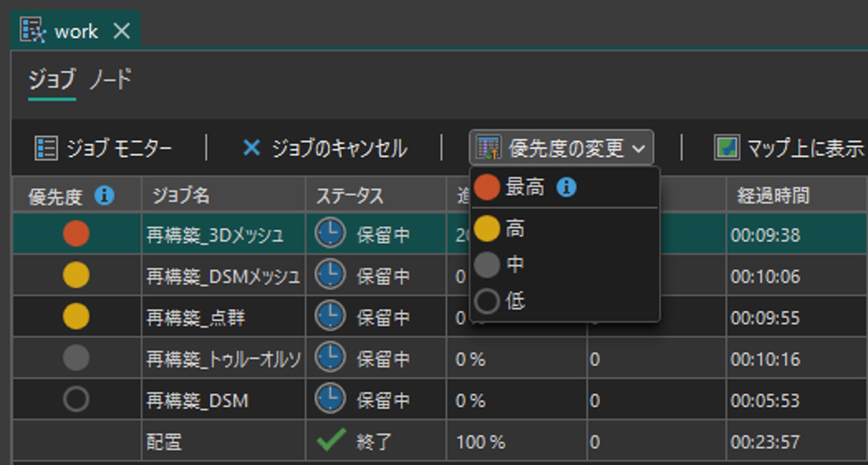Close the work tab

coord(122,31)
